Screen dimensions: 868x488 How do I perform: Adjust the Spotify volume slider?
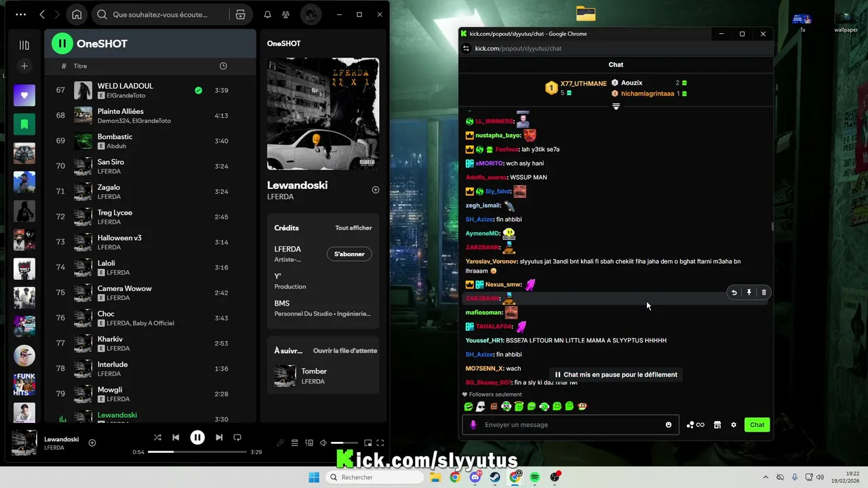pyautogui.click(x=345, y=443)
